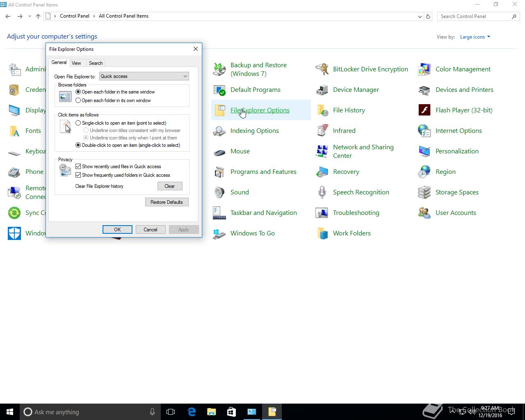Open Taskbar and Navigation icon

[219, 213]
